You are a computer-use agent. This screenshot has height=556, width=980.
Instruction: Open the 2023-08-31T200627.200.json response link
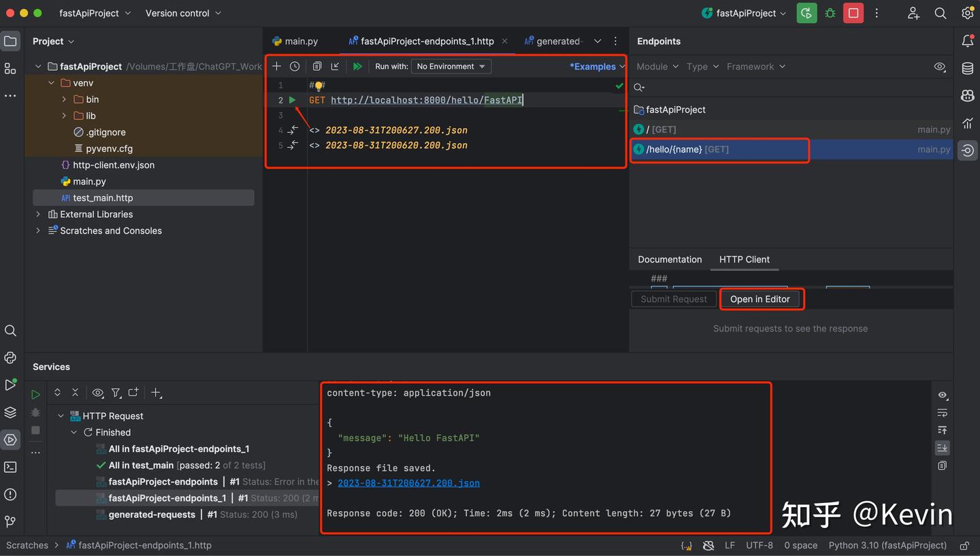(x=408, y=483)
